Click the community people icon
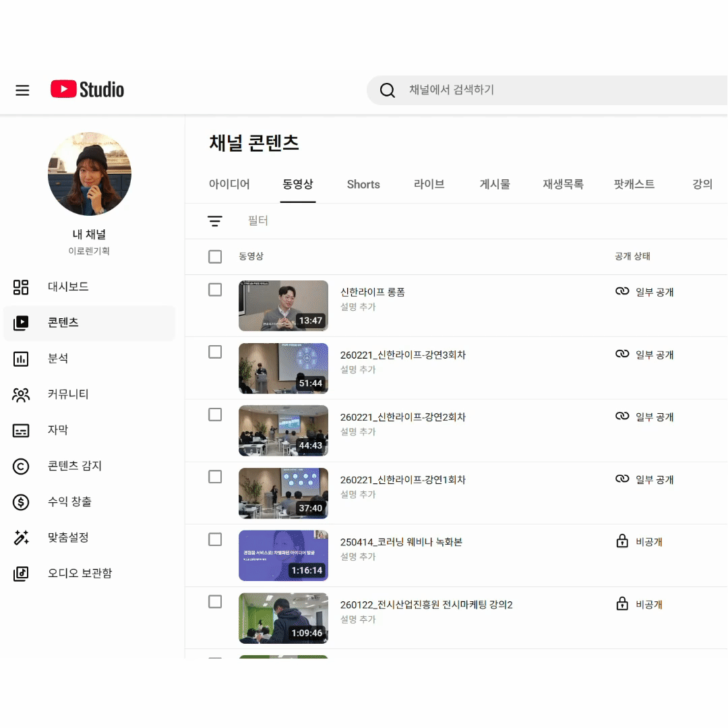728x728 pixels. click(21, 394)
